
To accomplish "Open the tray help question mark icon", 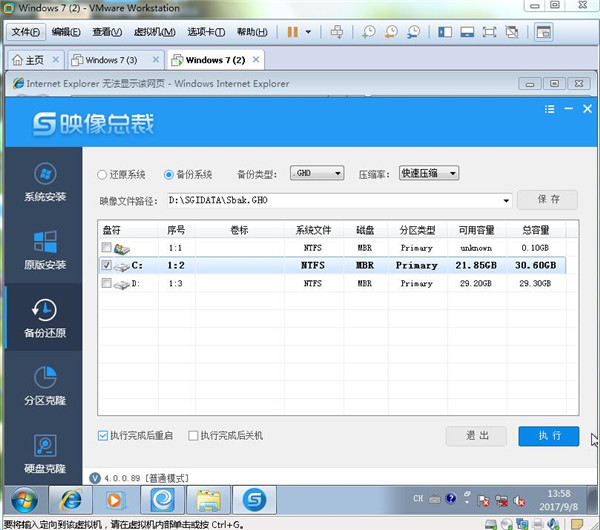I will coord(451,498).
